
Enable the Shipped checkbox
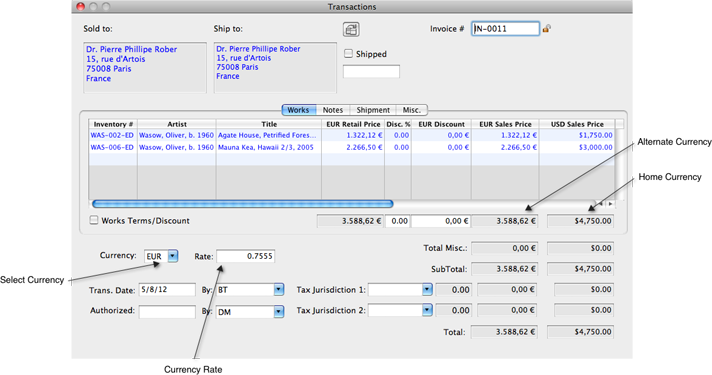click(348, 54)
